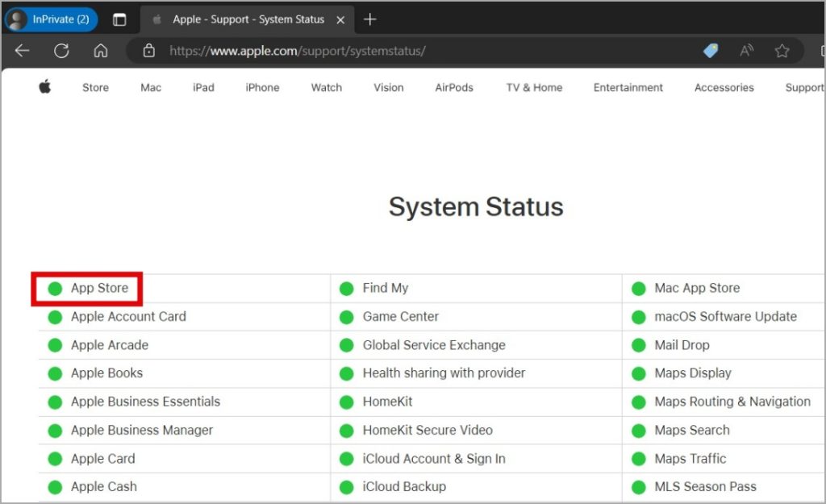Click Maps Routing & Navigation entry
The width and height of the screenshot is (826, 504).
click(x=732, y=402)
